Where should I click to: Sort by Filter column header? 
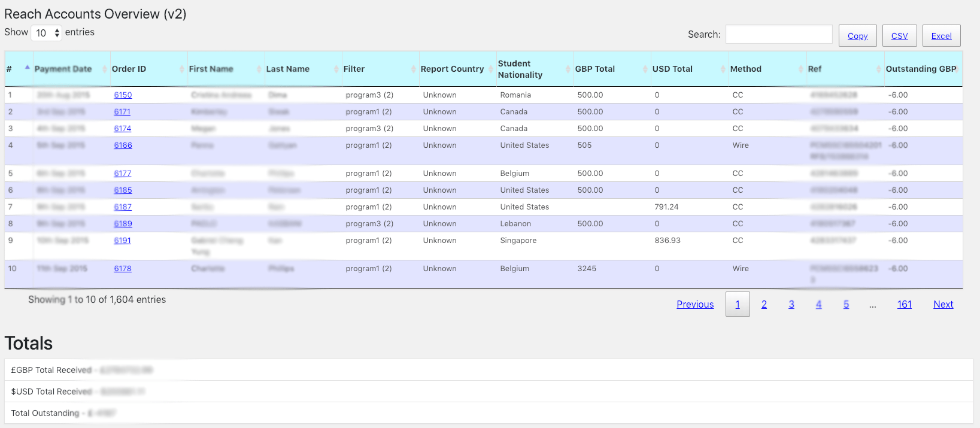[380, 69]
